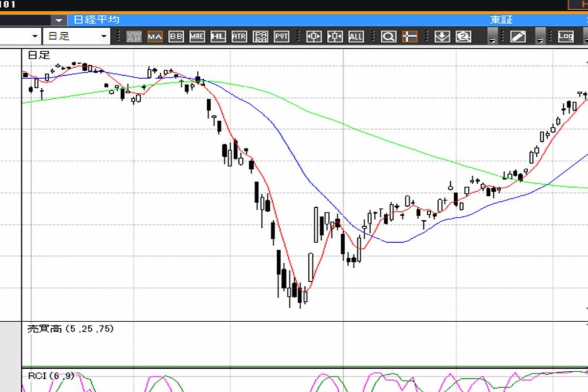Enable the BB Bollinger Bands indicator
The height and width of the screenshot is (392, 588).
coord(176,37)
